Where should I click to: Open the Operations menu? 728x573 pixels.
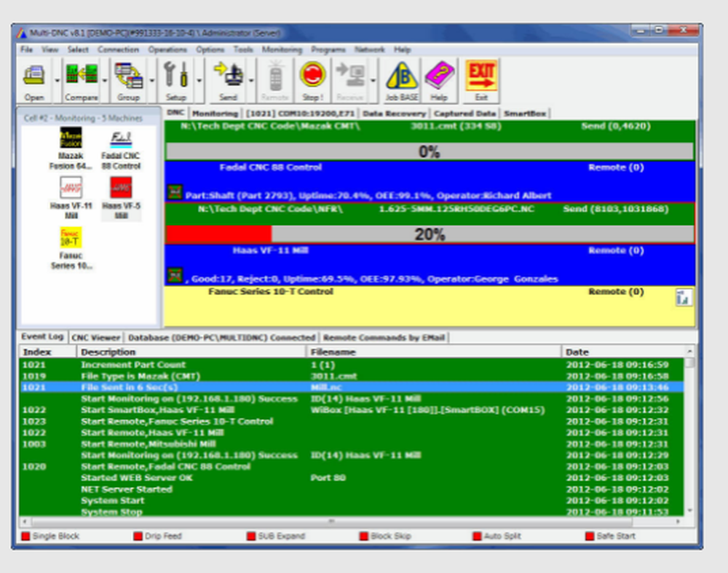point(167,50)
